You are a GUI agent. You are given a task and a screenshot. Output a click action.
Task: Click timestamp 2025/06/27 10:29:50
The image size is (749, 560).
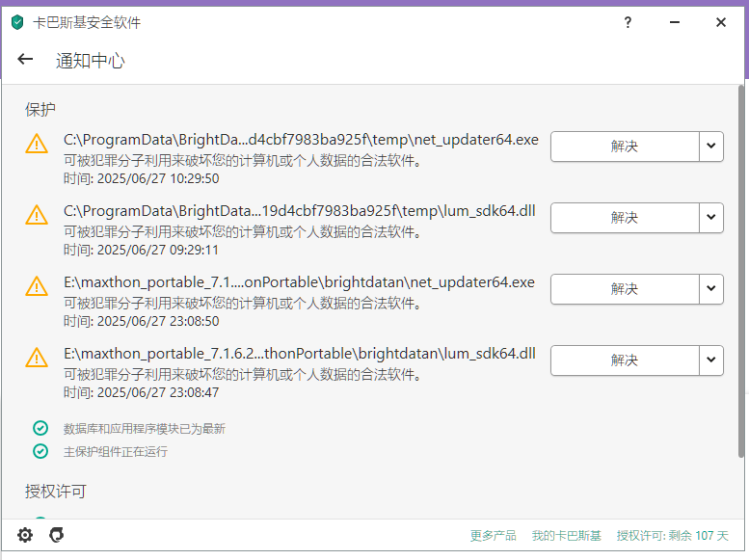(x=158, y=178)
